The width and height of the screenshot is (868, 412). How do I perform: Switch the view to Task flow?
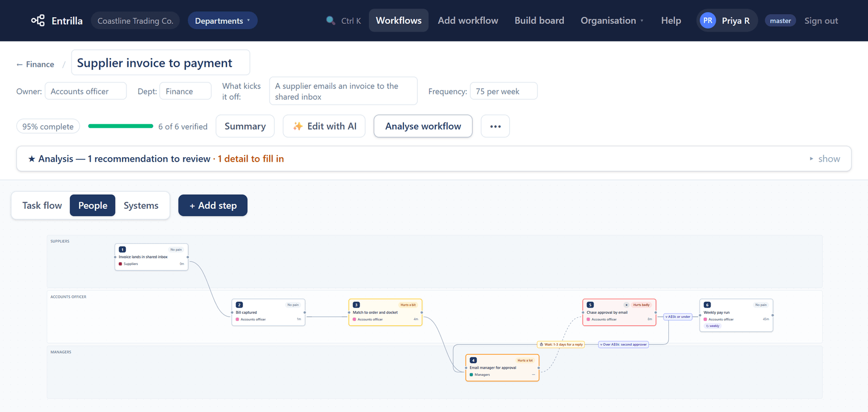pyautogui.click(x=42, y=205)
